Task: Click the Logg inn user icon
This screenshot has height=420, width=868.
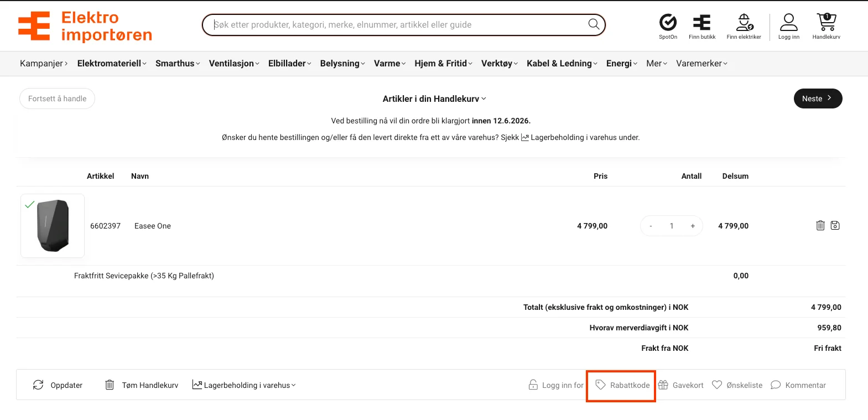Action: point(789,27)
